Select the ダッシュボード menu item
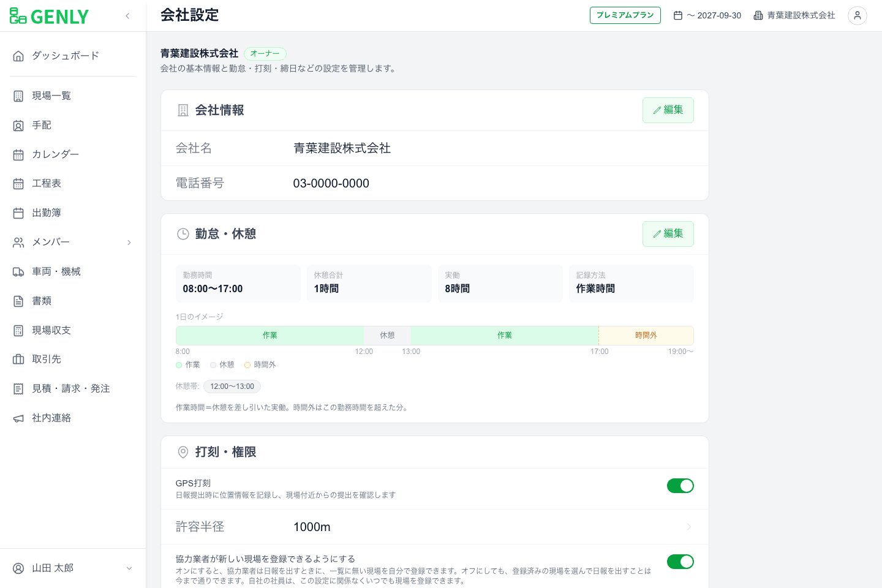This screenshot has width=882, height=588. pos(73,56)
